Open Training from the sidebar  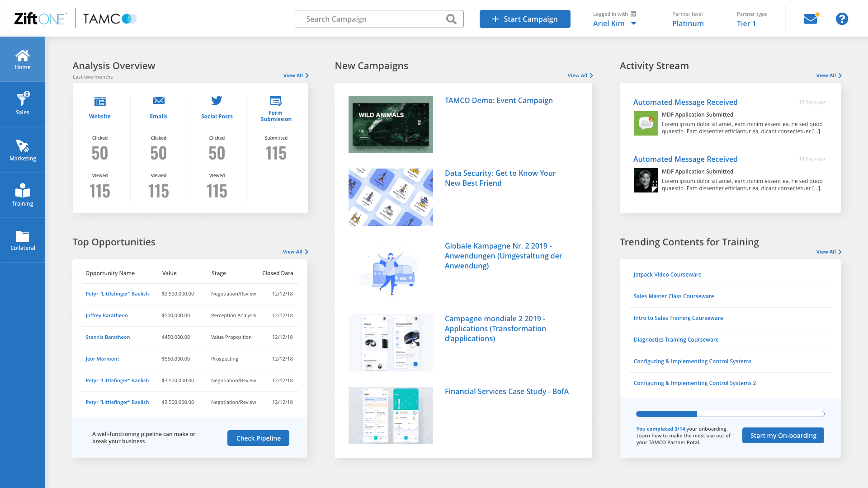click(23, 195)
